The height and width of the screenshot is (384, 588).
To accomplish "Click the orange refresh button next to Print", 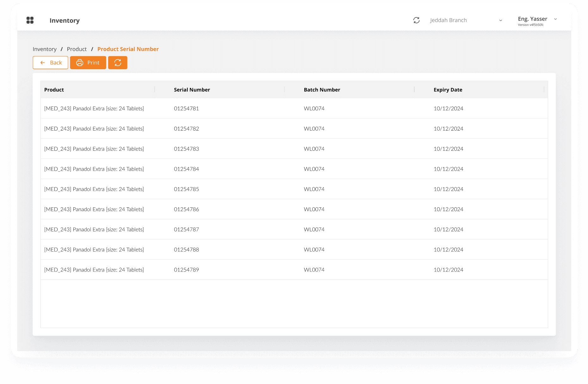I will click(118, 63).
